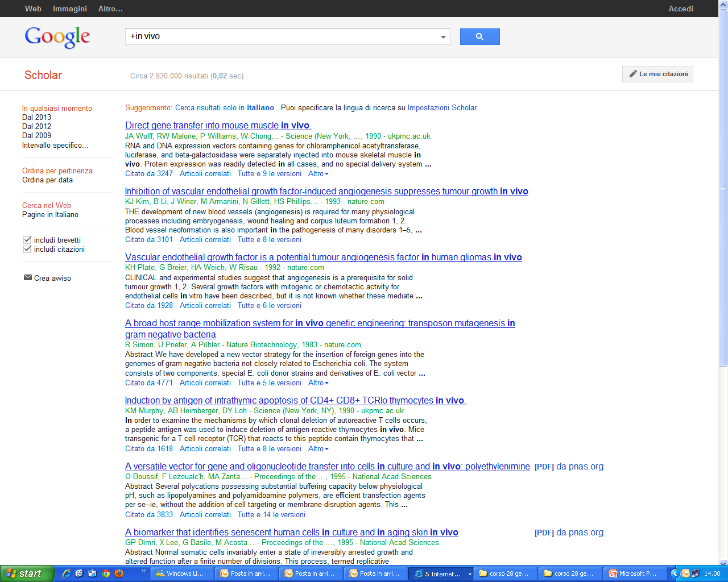Open Le mie citazioni button
The width and height of the screenshot is (728, 582).
[657, 74]
